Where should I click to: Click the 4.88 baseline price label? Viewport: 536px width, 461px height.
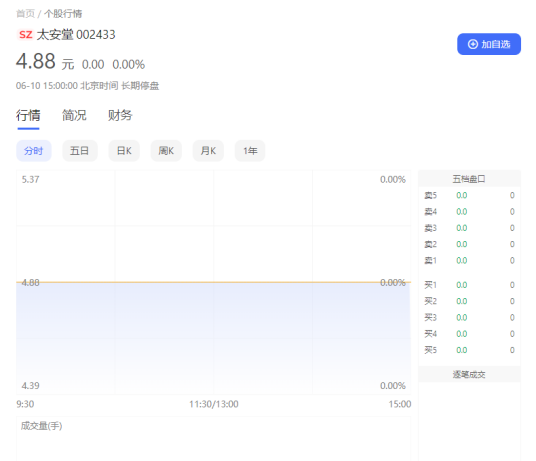tap(30, 282)
